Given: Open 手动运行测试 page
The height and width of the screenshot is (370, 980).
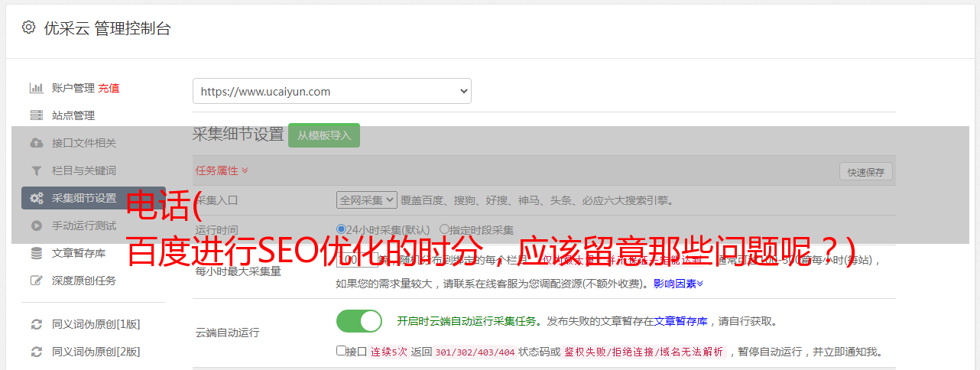Looking at the screenshot, I should [84, 226].
